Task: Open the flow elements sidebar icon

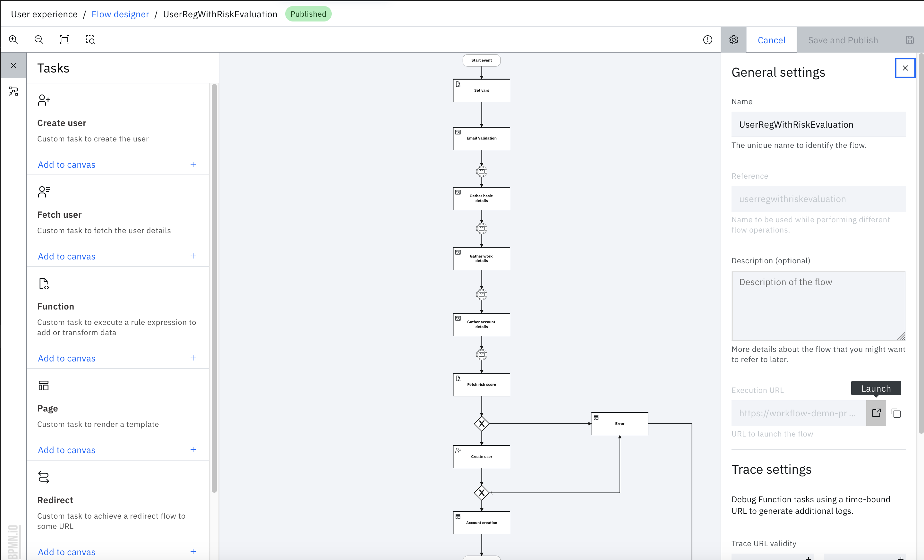Action: [13, 91]
